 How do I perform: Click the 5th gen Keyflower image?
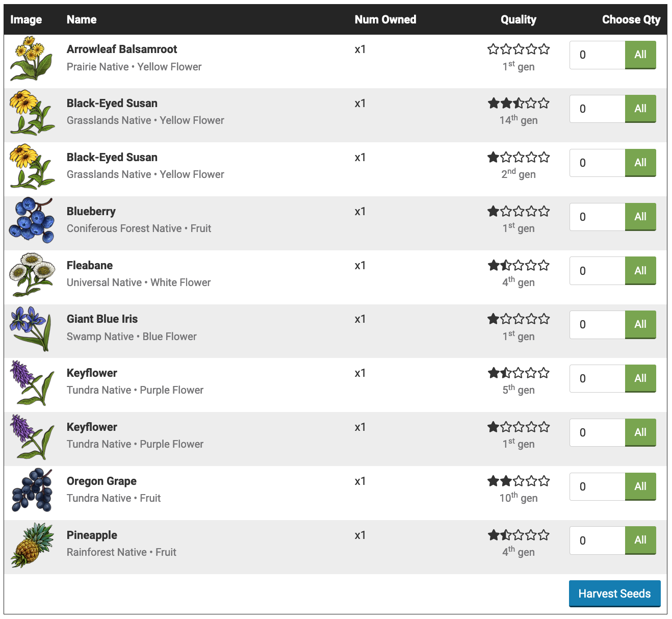(x=32, y=383)
